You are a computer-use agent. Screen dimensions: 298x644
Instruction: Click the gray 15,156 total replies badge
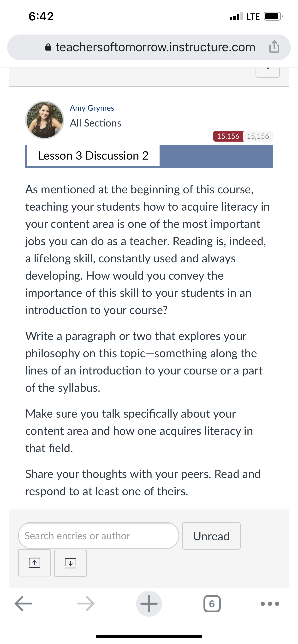[258, 136]
